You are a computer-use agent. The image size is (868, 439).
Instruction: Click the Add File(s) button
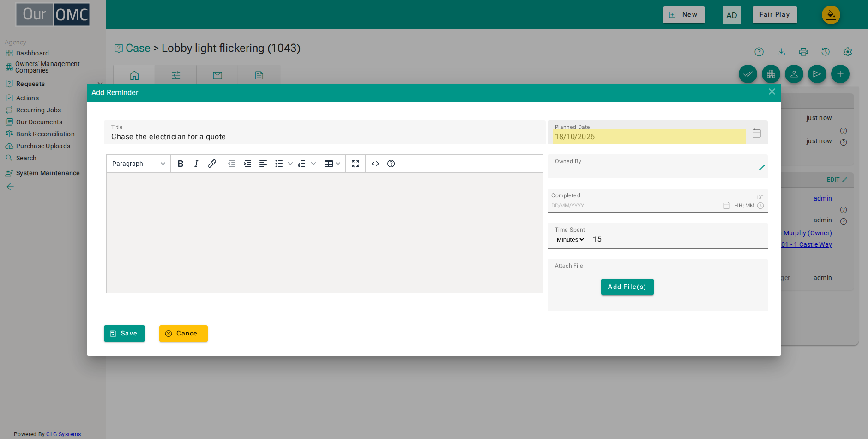click(x=627, y=287)
